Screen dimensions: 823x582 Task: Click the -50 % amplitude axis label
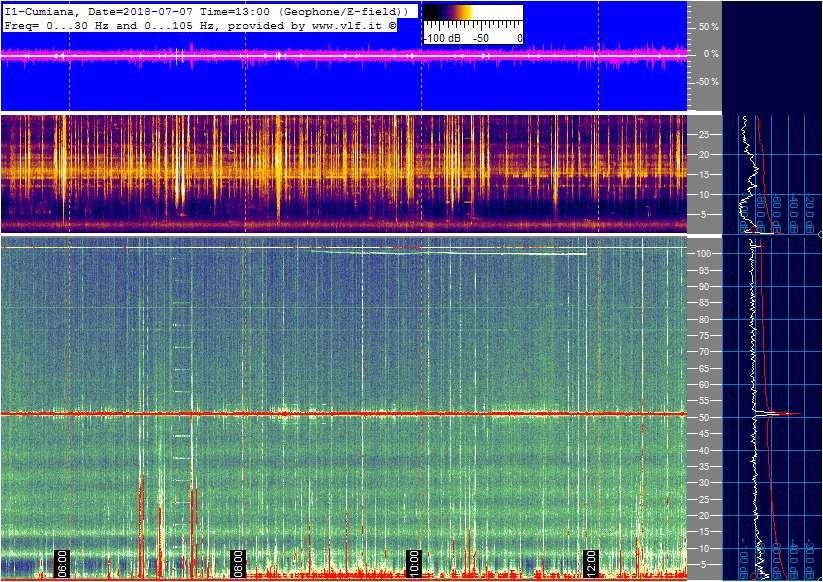click(707, 82)
